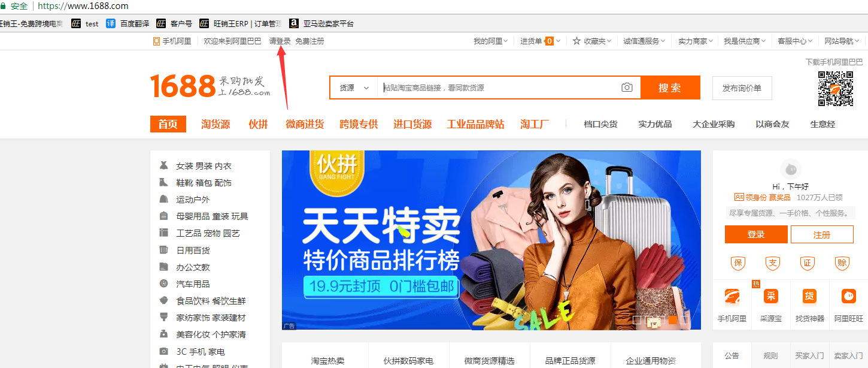Click the 女装 category dress icon
Image resolution: width=868 pixels, height=368 pixels.
[x=163, y=165]
